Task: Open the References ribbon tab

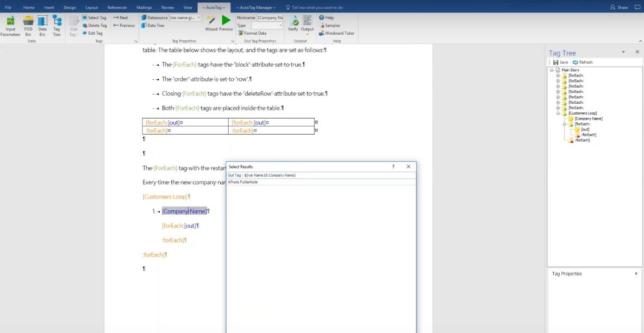Action: (118, 8)
